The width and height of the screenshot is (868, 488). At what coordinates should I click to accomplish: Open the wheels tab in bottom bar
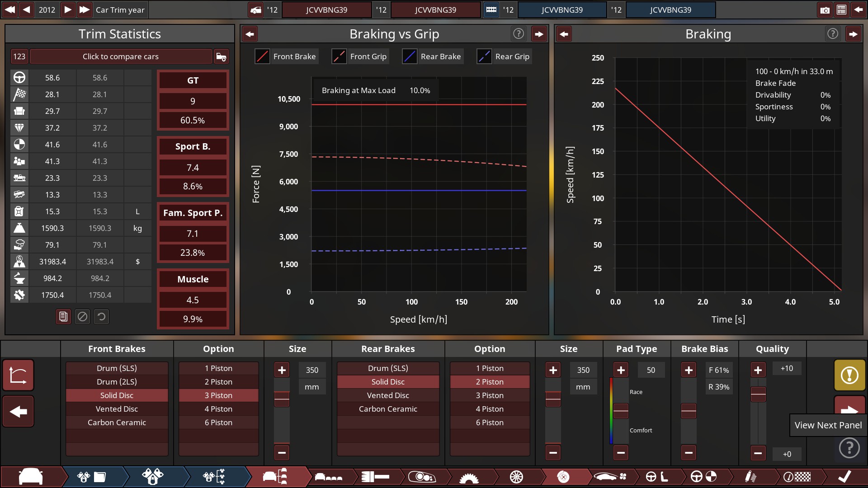(516, 477)
